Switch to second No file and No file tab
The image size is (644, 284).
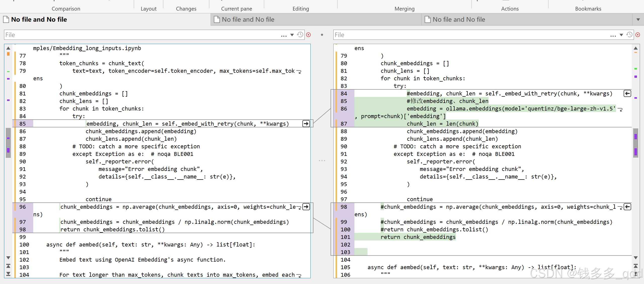tap(248, 20)
